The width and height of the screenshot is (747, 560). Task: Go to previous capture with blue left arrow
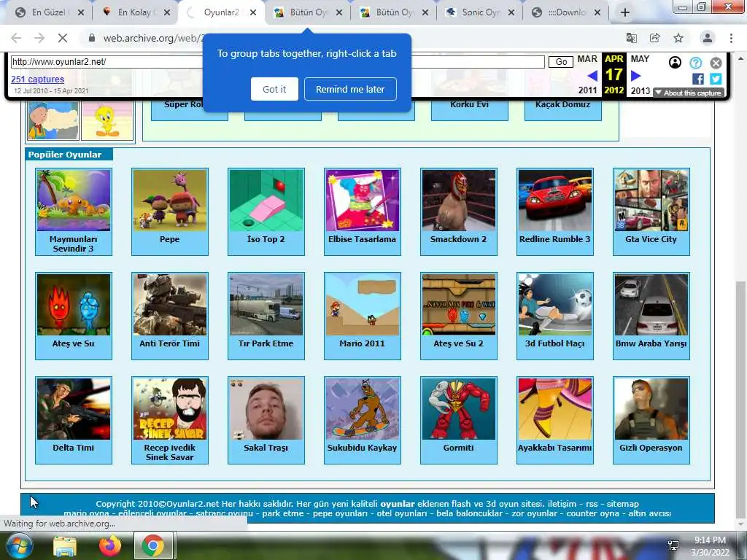592,76
